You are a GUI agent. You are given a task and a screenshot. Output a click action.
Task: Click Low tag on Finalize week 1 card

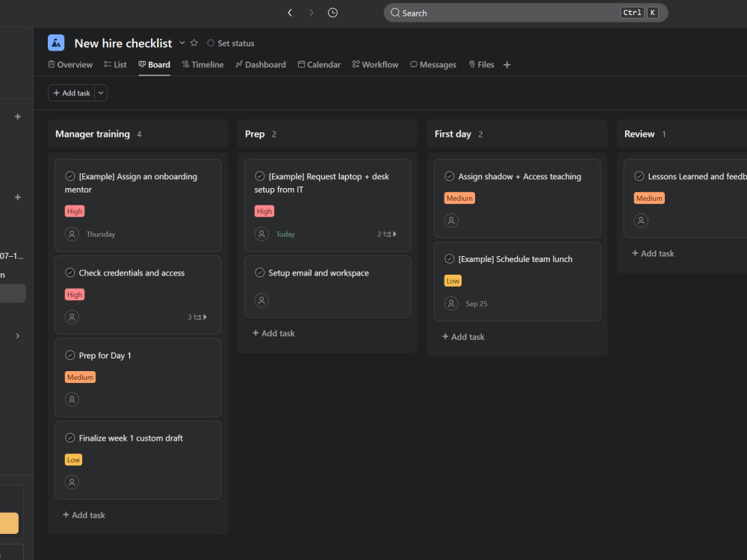click(73, 460)
